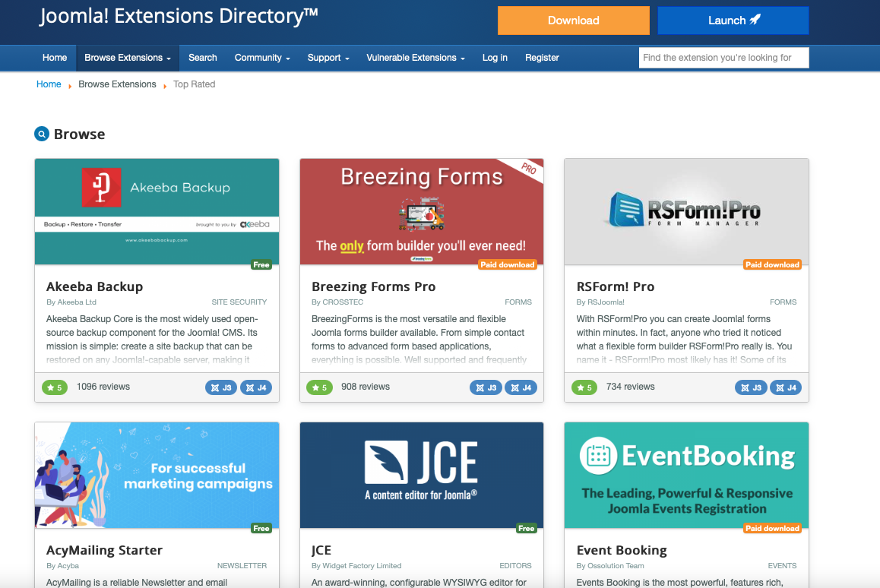Click the J4 compatibility badge on Akeeba Backup
880x588 pixels.
point(256,387)
